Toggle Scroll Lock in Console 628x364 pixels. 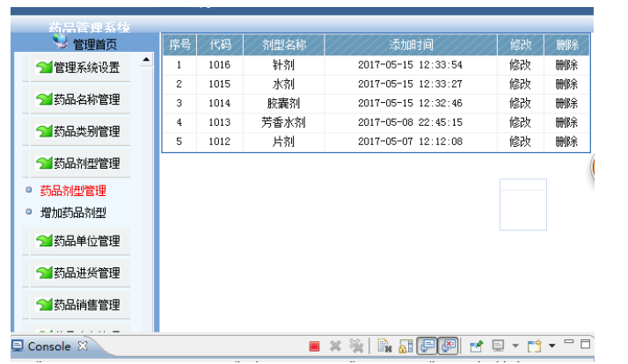[405, 346]
